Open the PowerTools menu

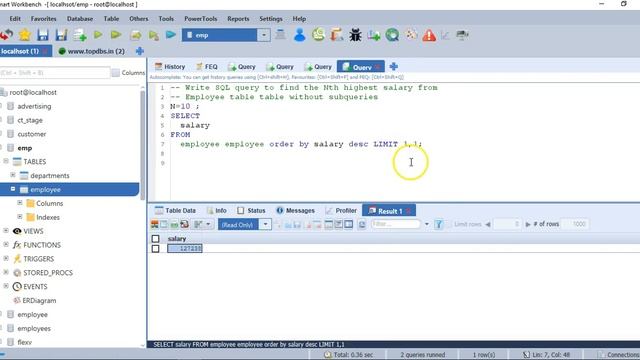click(x=200, y=19)
